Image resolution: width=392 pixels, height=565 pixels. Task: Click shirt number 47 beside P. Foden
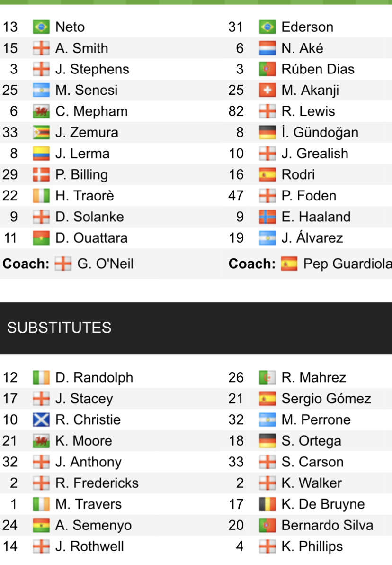coord(236,196)
